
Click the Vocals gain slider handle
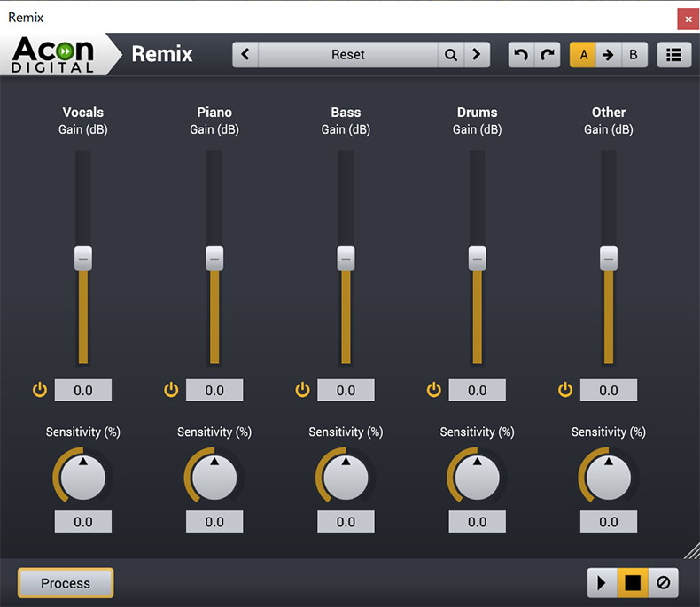[83, 259]
